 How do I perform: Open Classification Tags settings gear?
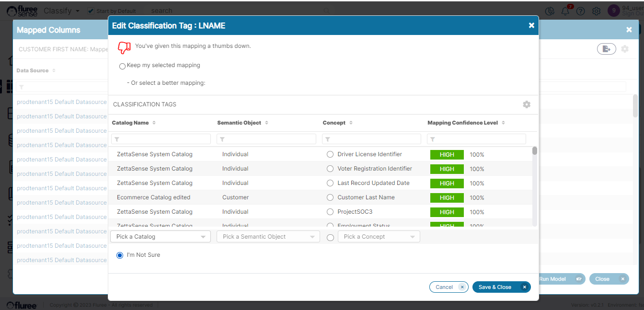point(527,104)
